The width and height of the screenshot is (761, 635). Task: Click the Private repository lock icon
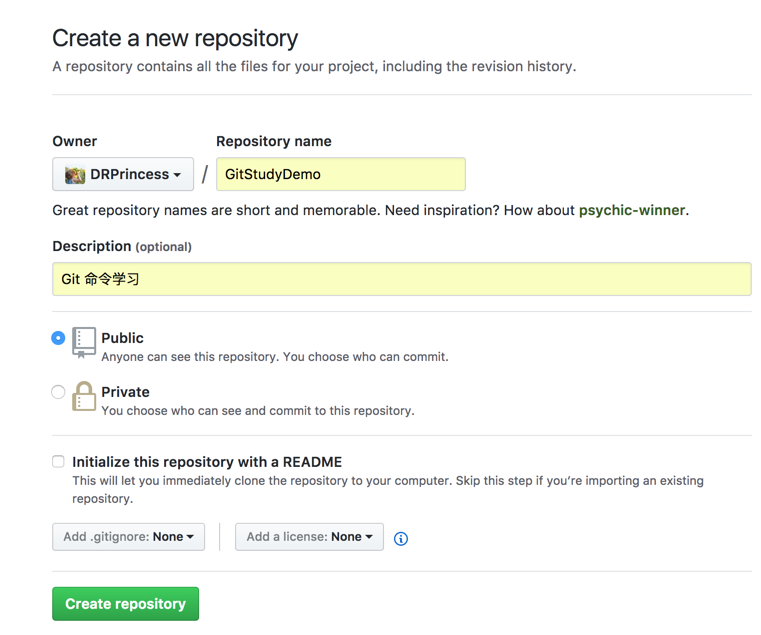[84, 397]
